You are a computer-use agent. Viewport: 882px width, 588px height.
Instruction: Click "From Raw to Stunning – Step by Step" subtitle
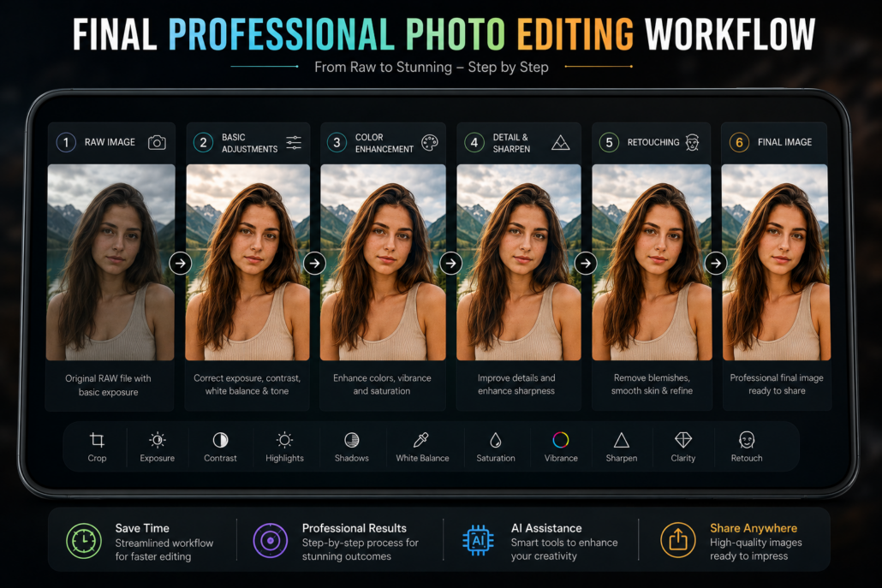[x=432, y=67]
